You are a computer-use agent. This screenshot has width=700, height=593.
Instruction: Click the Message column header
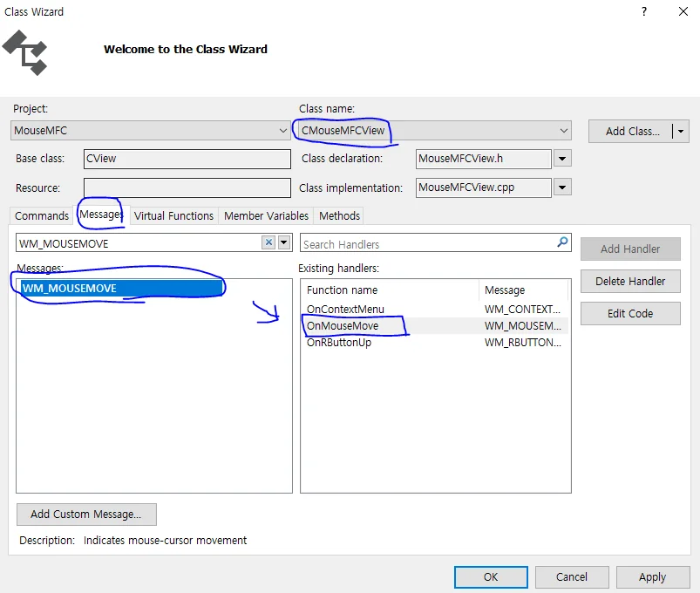coord(523,290)
